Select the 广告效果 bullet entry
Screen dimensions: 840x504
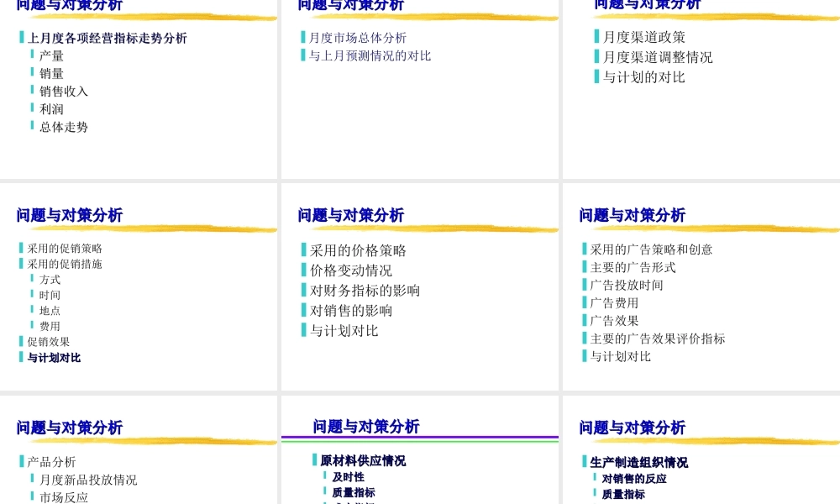[614, 320]
